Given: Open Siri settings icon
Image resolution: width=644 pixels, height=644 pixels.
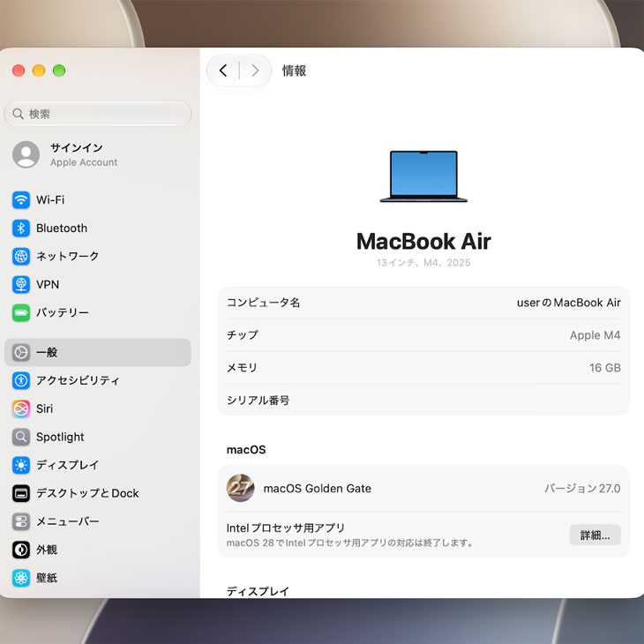Looking at the screenshot, I should (x=21, y=409).
